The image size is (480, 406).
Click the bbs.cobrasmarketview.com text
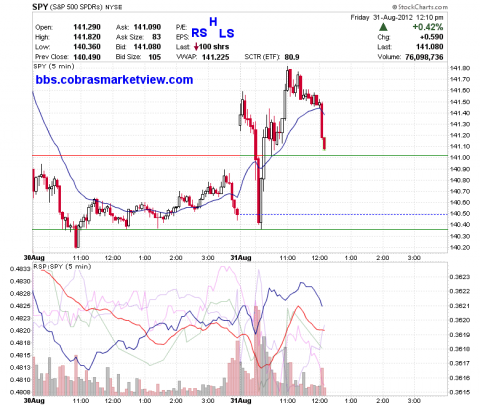point(114,80)
